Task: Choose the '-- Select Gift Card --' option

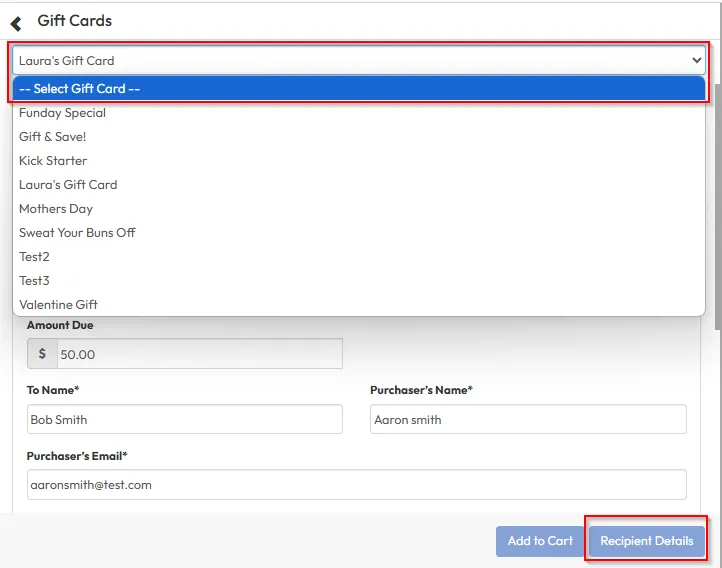Action: pyautogui.click(x=360, y=89)
